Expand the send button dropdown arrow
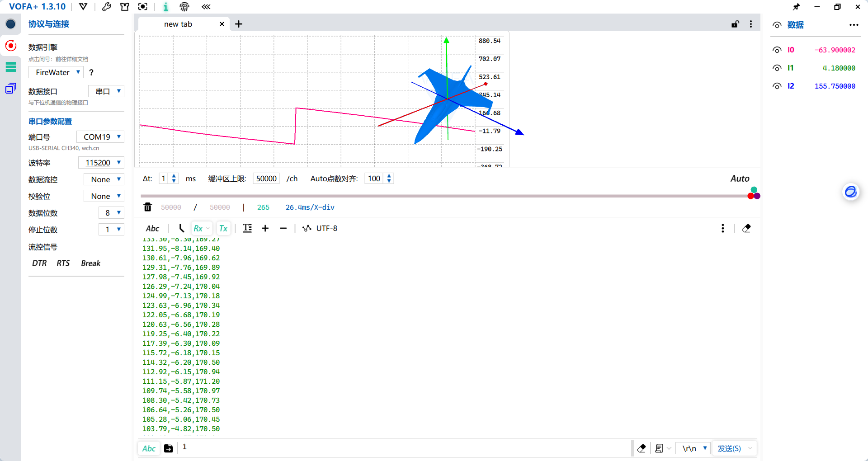The height and width of the screenshot is (461, 868). 750,448
